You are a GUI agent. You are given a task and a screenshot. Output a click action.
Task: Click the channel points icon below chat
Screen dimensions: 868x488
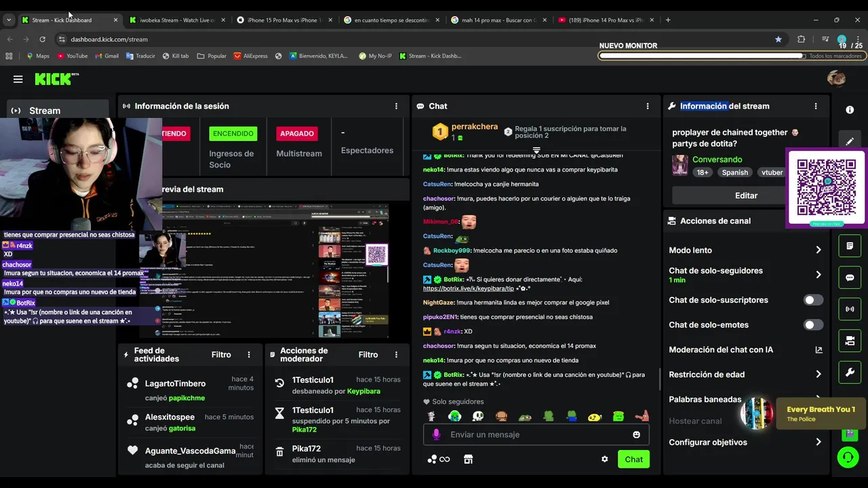[x=438, y=459]
